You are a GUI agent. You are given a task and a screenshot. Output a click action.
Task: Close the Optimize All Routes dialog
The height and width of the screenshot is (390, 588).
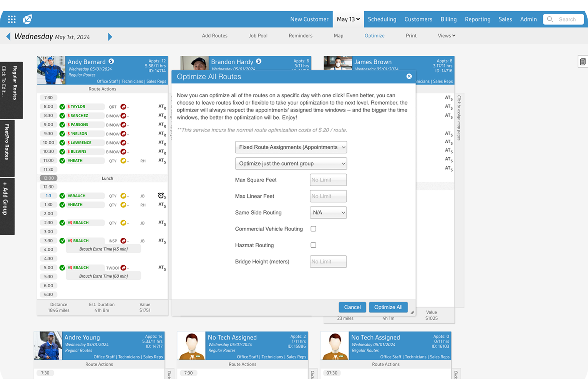point(409,77)
